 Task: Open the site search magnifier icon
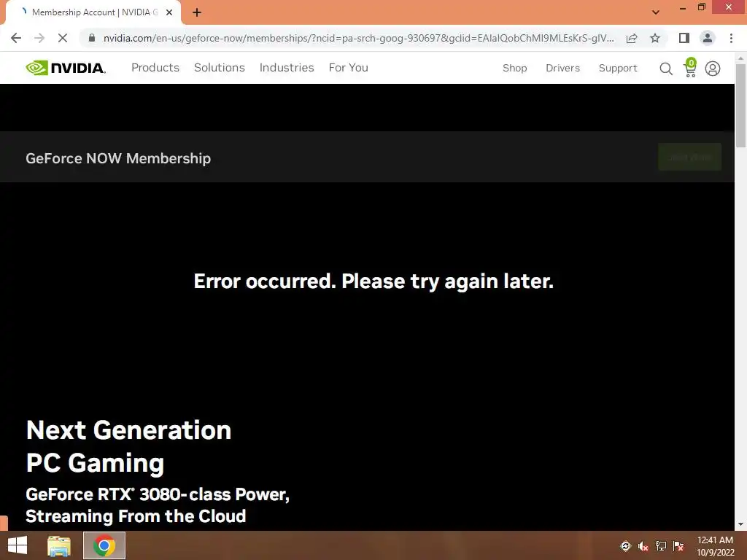[666, 69]
